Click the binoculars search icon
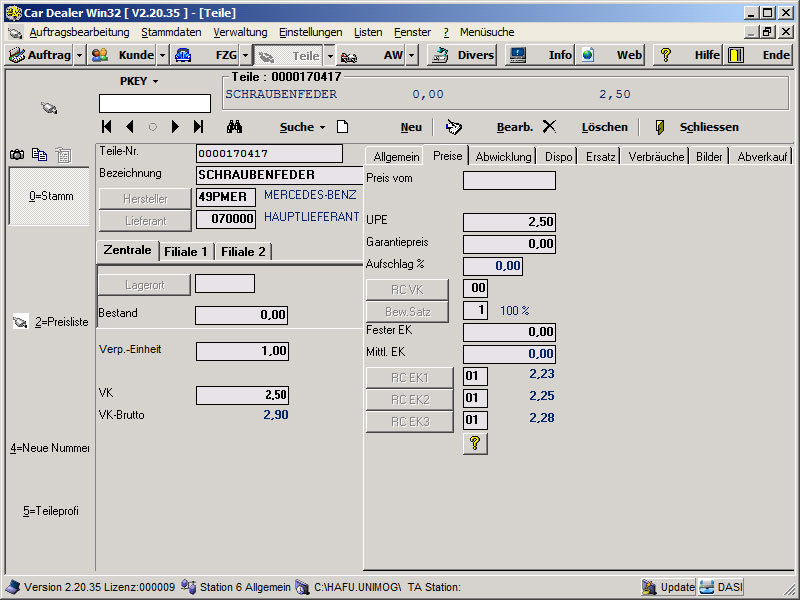Viewport: 800px width, 600px height. point(235,127)
